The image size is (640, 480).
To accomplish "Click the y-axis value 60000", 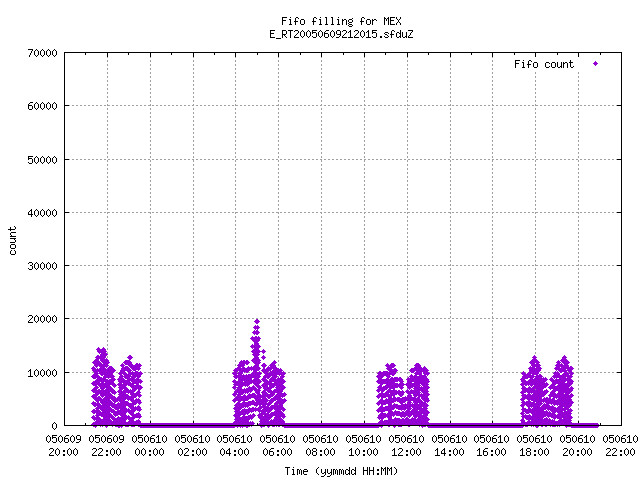I will coord(42,106).
